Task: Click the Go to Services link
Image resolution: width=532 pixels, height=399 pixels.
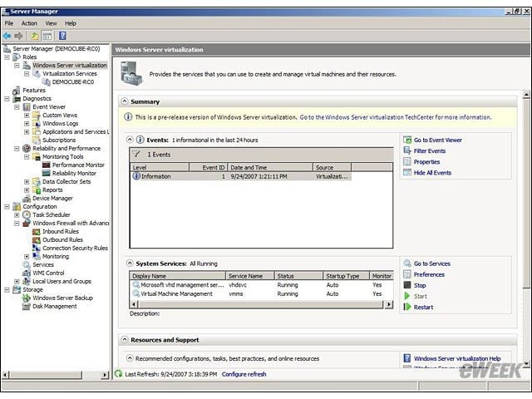Action: pyautogui.click(x=432, y=264)
